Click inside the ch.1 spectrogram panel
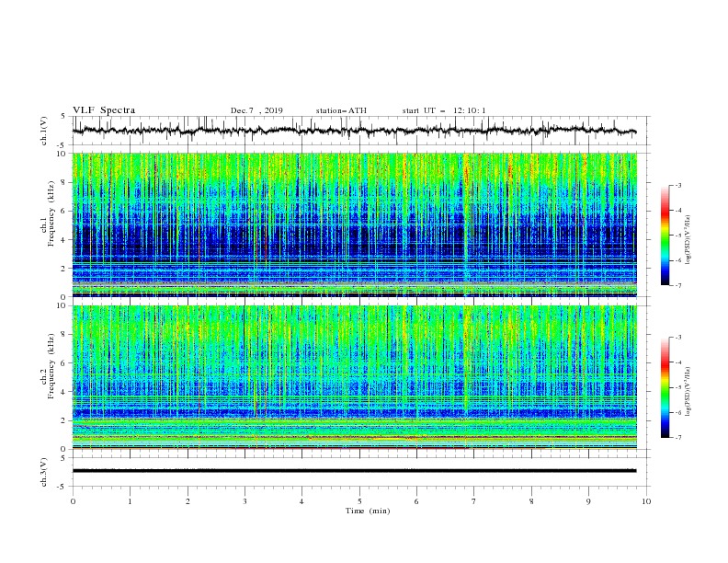Screen dimensions: 728x563 (x=354, y=224)
